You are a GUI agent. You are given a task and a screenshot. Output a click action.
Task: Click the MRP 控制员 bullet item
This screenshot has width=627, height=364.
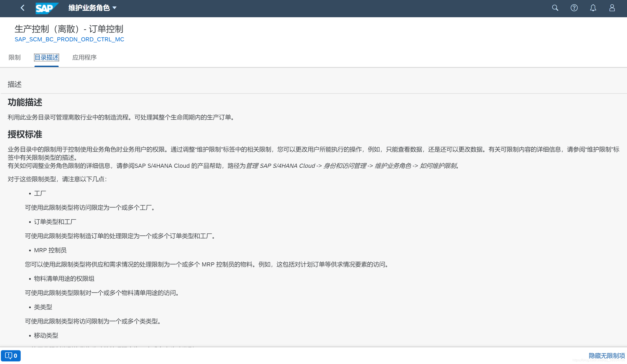click(50, 250)
